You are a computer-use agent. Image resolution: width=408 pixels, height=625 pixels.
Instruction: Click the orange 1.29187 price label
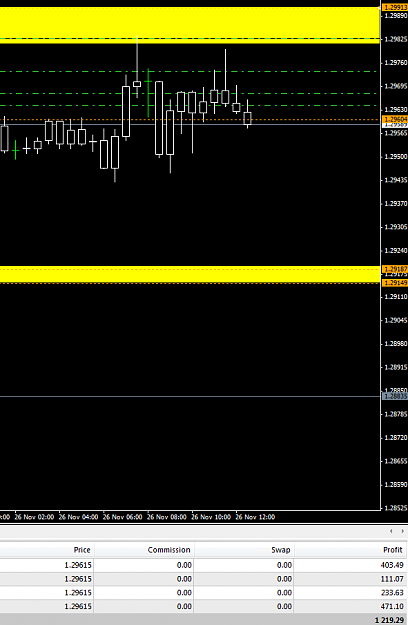coord(395,269)
